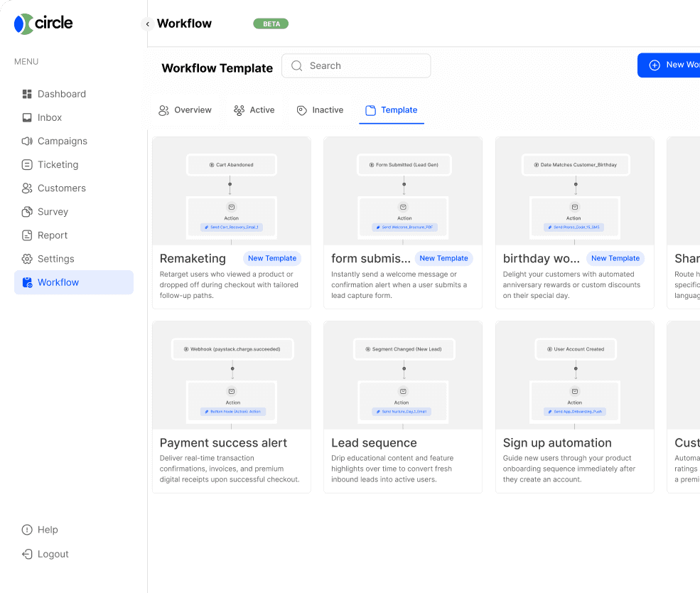This screenshot has width=700, height=593.
Task: Click the Cart Abandoned trigger node
Action: coord(231,165)
